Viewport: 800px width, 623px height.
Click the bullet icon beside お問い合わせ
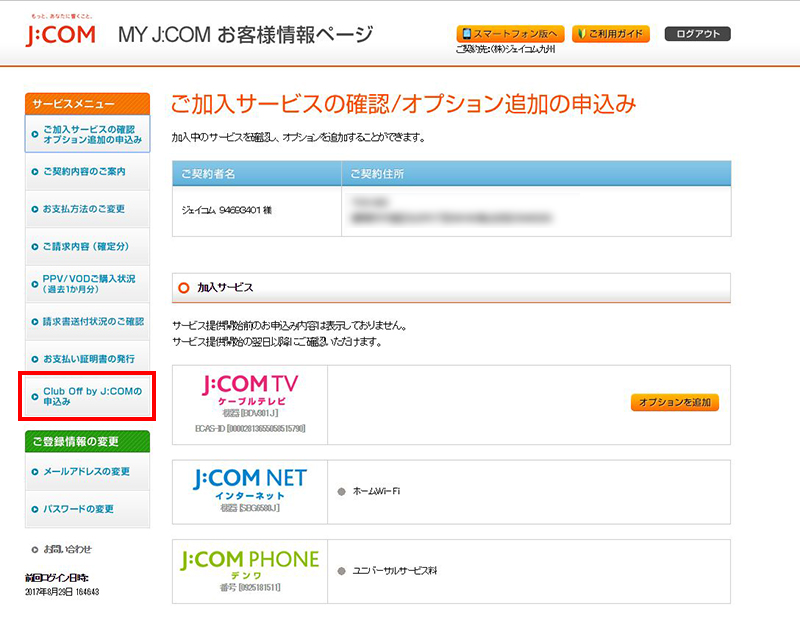[35, 550]
